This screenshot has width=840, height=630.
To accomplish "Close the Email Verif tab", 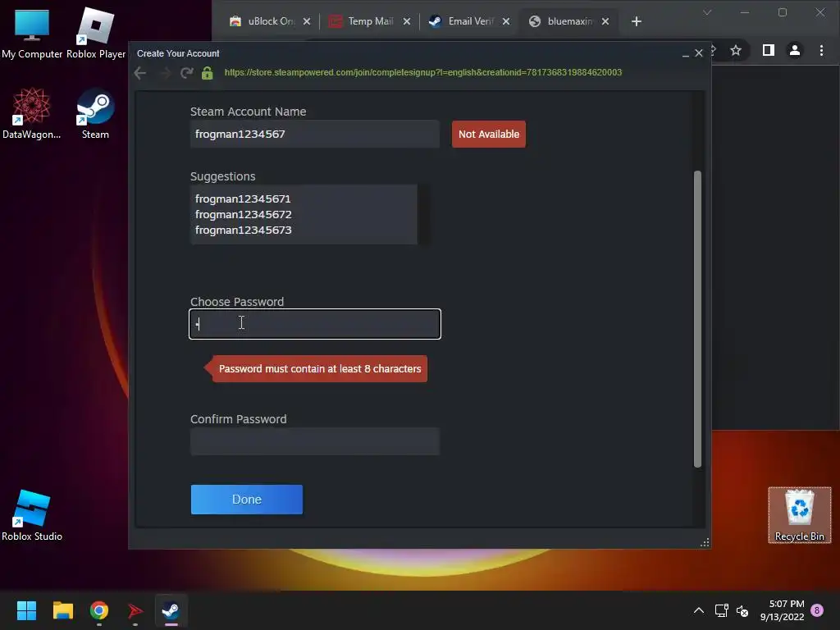I will tap(506, 21).
